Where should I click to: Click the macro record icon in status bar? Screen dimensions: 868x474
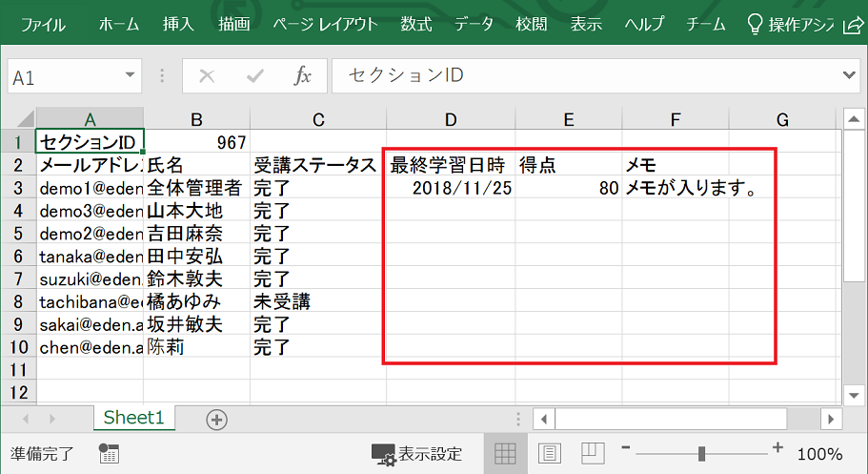pyautogui.click(x=109, y=453)
